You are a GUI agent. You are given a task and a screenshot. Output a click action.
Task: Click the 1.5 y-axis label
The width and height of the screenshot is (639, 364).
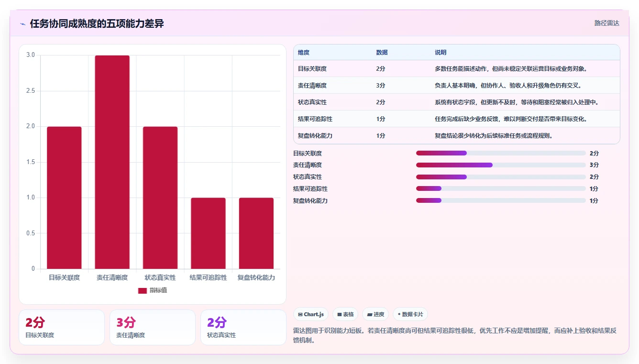(31, 162)
